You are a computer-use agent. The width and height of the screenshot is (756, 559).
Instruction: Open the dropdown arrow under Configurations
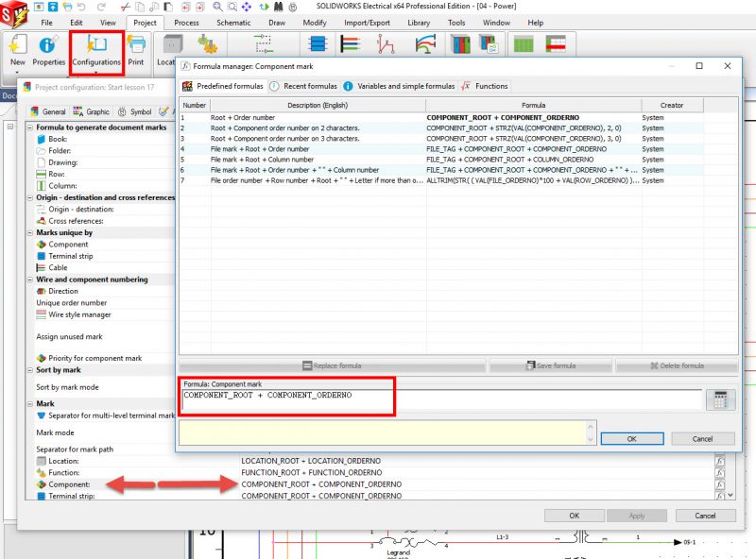96,73
